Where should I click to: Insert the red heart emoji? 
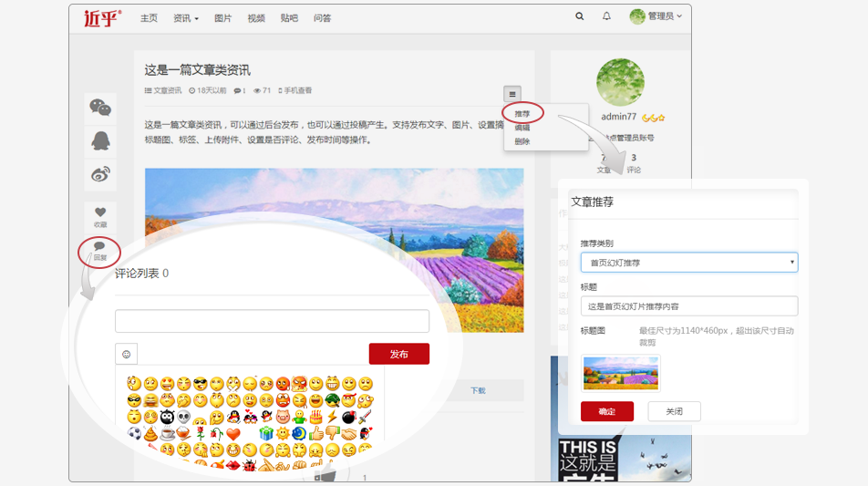233,433
